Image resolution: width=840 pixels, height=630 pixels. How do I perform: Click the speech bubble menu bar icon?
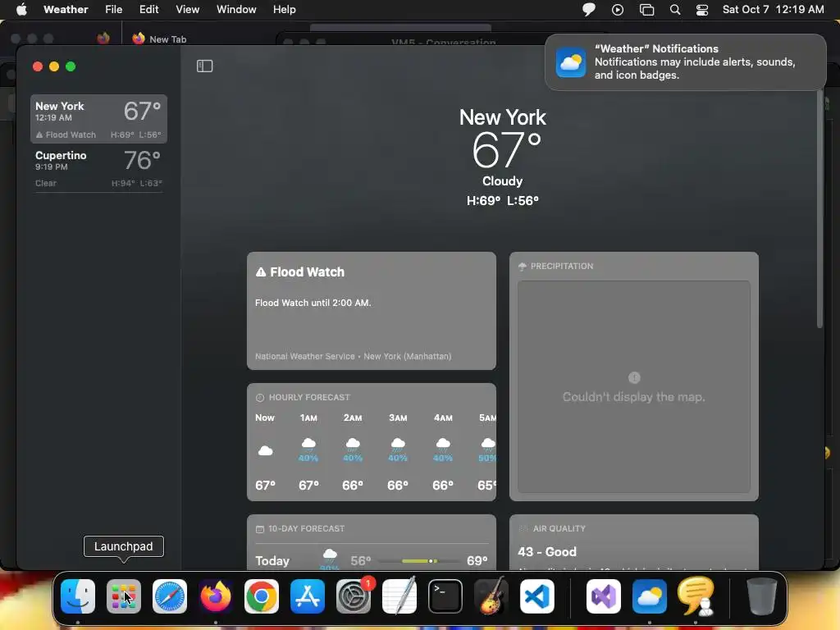[589, 10]
